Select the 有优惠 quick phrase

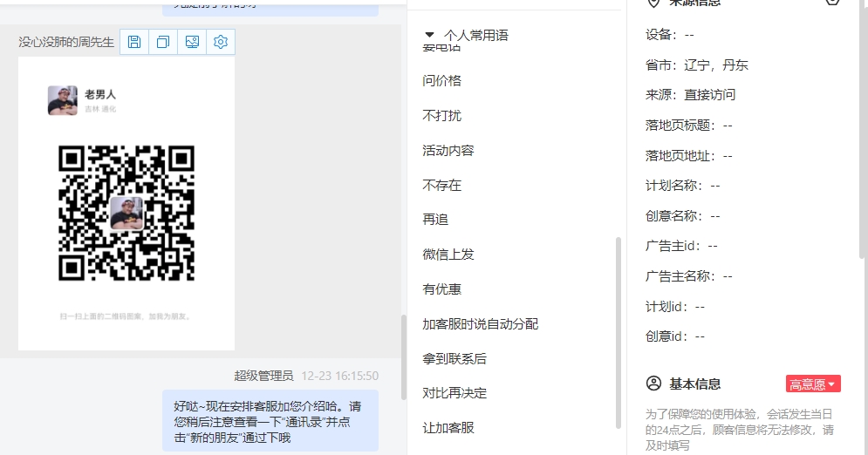click(x=441, y=289)
